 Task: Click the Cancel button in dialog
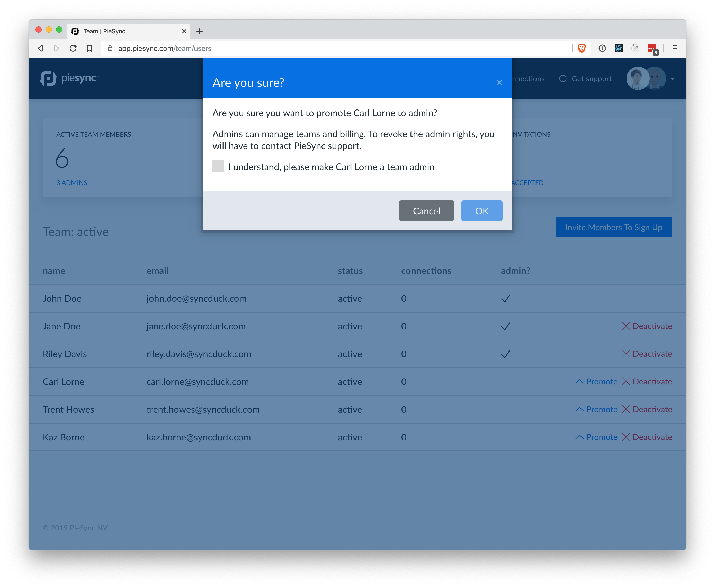(x=426, y=211)
